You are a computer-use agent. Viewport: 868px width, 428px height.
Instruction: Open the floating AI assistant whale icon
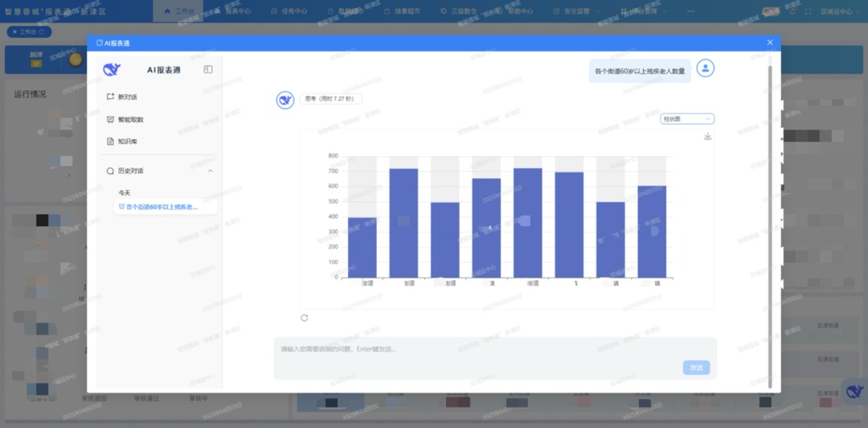pyautogui.click(x=852, y=389)
